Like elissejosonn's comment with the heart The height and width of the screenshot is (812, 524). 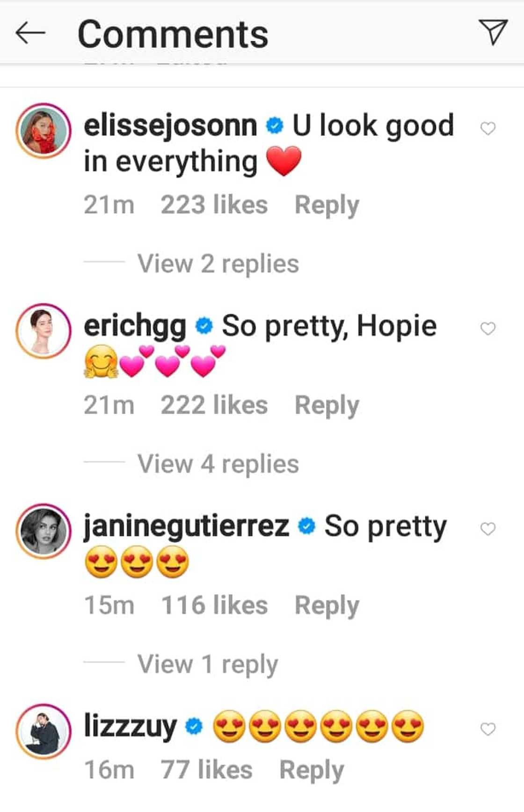point(488,128)
